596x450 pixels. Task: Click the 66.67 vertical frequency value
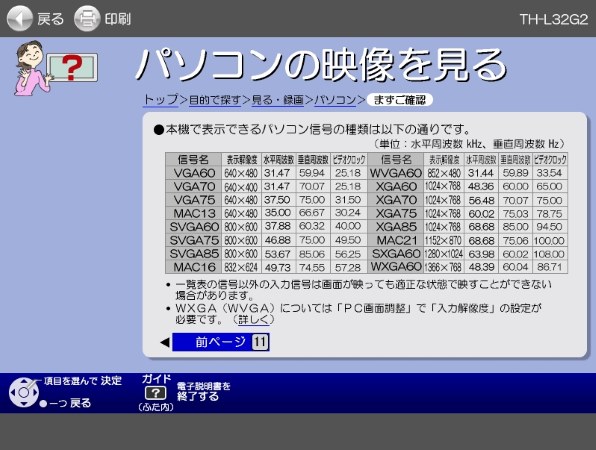(312, 213)
